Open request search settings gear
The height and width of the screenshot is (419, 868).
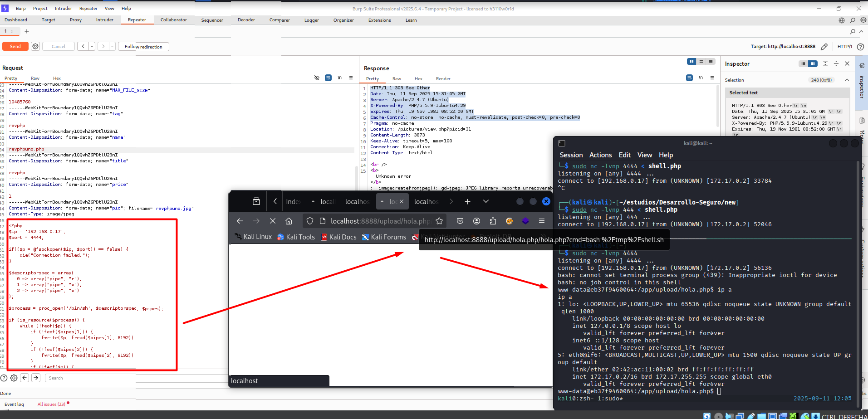14,378
